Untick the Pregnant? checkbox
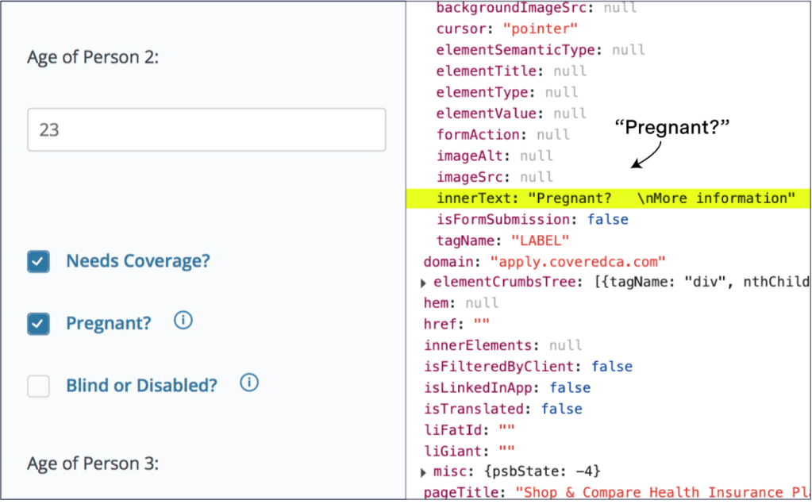 pyautogui.click(x=38, y=323)
